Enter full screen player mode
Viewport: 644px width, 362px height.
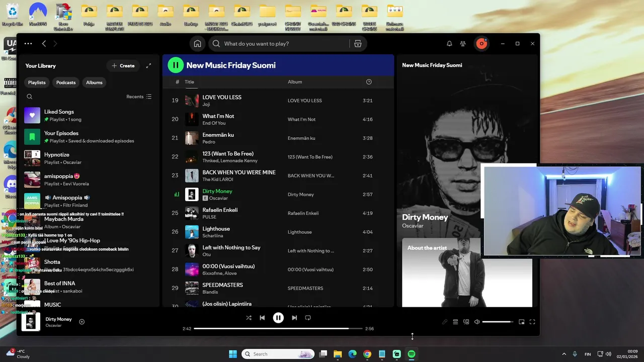click(x=532, y=322)
